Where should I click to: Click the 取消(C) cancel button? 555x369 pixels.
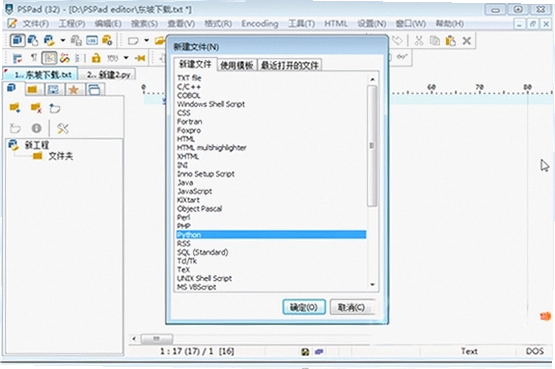(351, 307)
